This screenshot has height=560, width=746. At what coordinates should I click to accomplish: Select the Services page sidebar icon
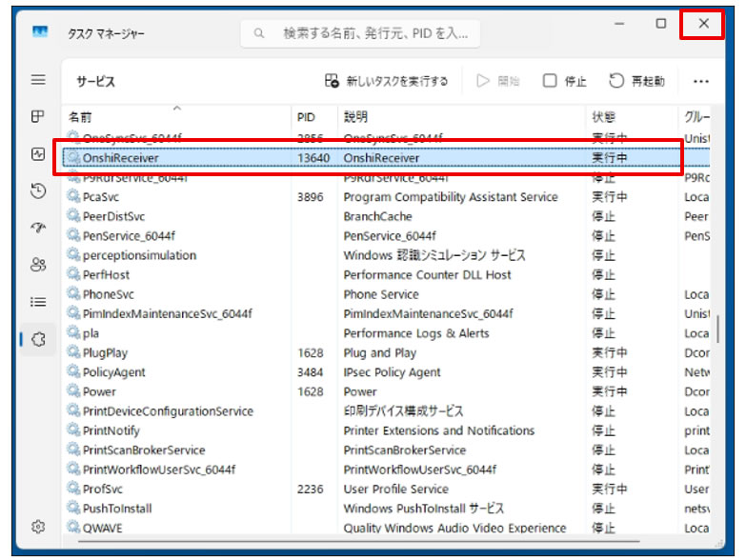[38, 339]
